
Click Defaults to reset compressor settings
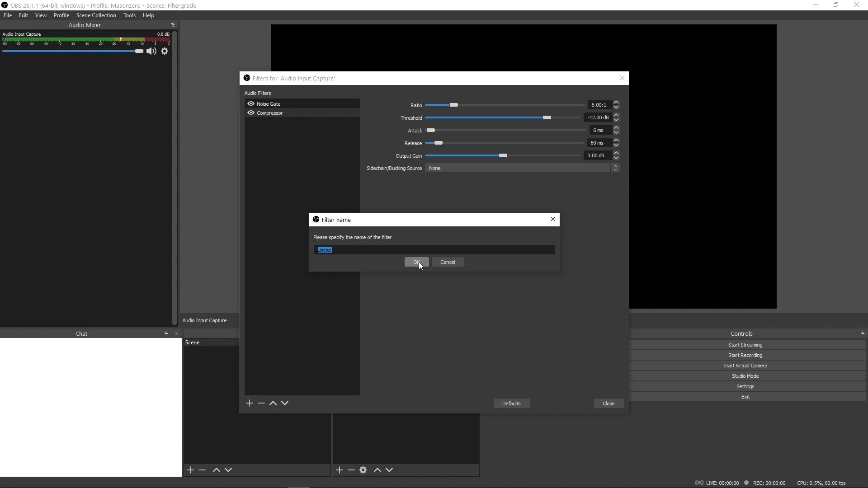pyautogui.click(x=511, y=403)
